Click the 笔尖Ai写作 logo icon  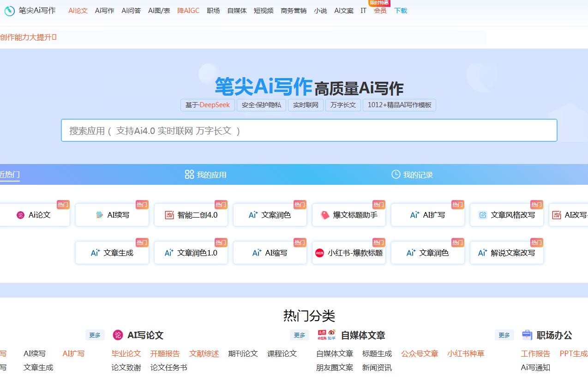point(10,11)
